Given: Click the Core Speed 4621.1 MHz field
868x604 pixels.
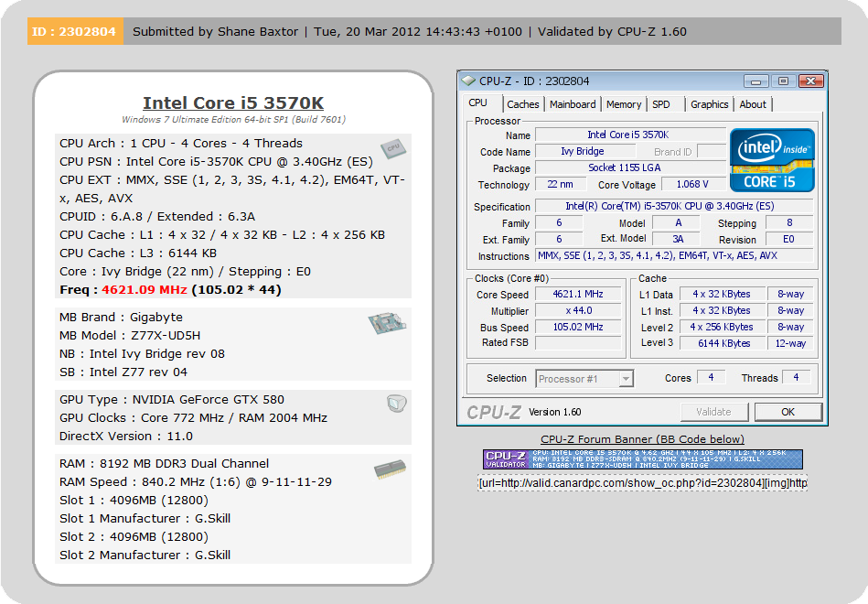Looking at the screenshot, I should pyautogui.click(x=578, y=295).
